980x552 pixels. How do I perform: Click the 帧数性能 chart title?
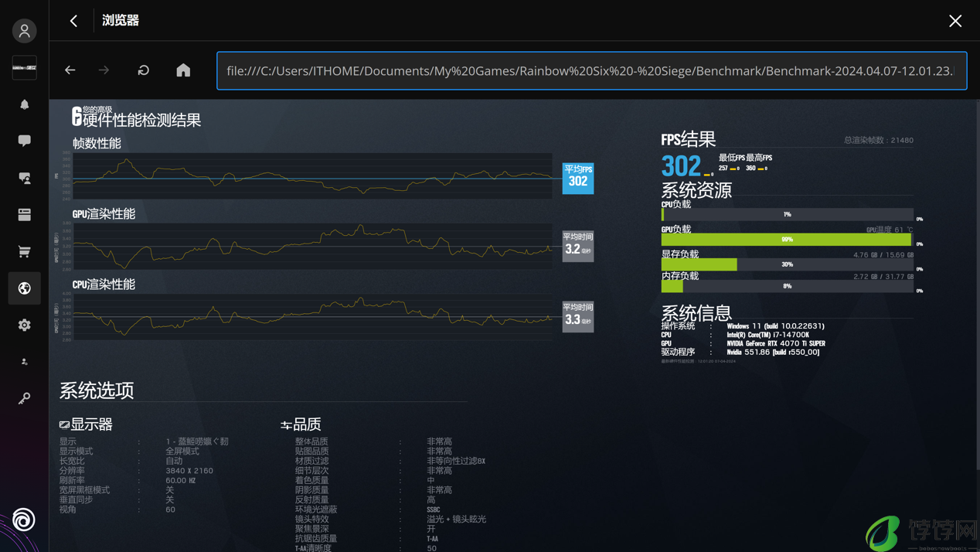pos(97,144)
